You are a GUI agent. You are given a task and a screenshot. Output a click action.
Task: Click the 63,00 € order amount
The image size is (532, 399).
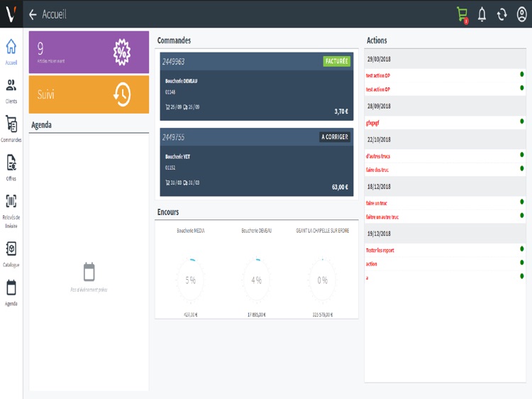[340, 187]
